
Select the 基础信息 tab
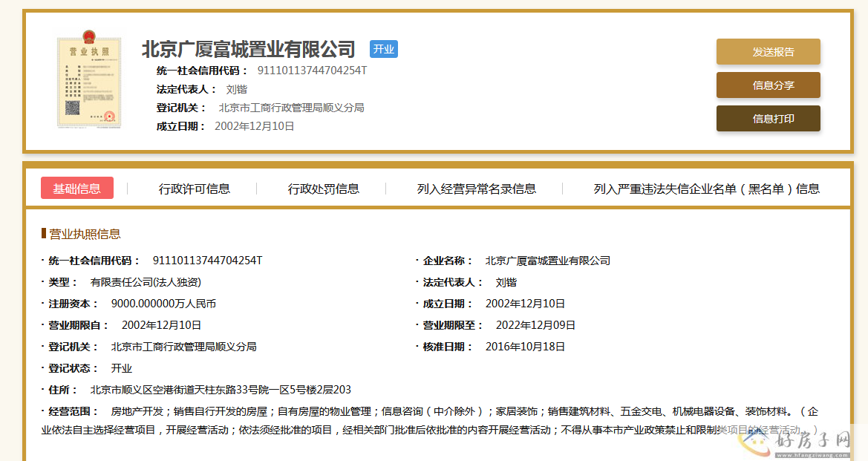77,188
